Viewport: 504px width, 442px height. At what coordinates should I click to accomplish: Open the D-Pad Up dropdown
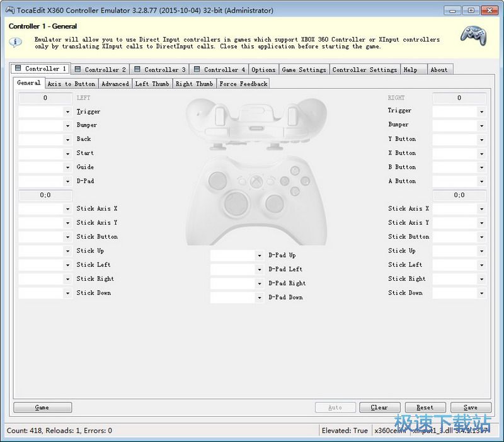tap(259, 256)
